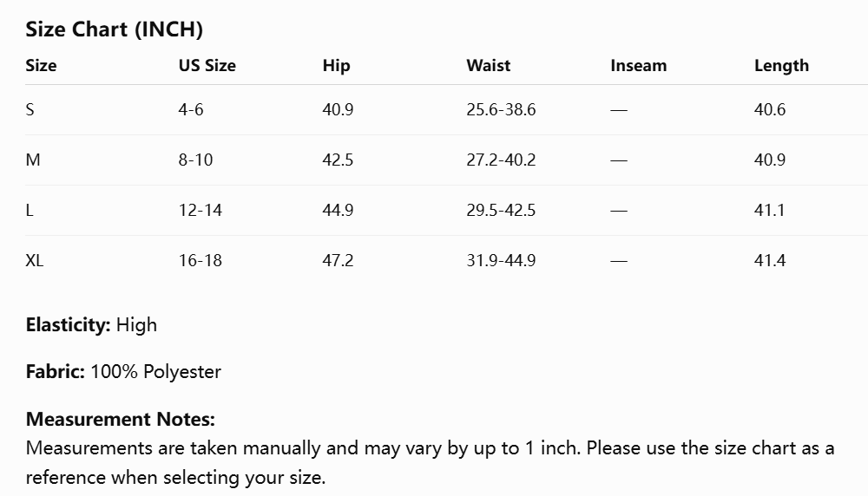Click the Fabric: 100% Polyester text
Screen dimensions: 868x496
123,372
